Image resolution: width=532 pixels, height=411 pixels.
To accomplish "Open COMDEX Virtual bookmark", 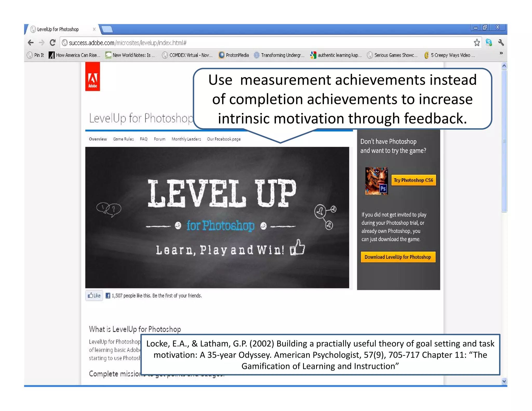I will tap(187, 55).
